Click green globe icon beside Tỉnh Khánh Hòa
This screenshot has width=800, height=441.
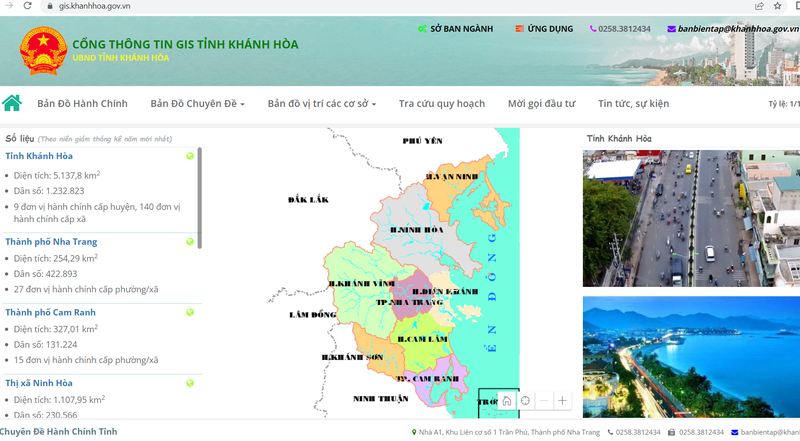(x=190, y=156)
